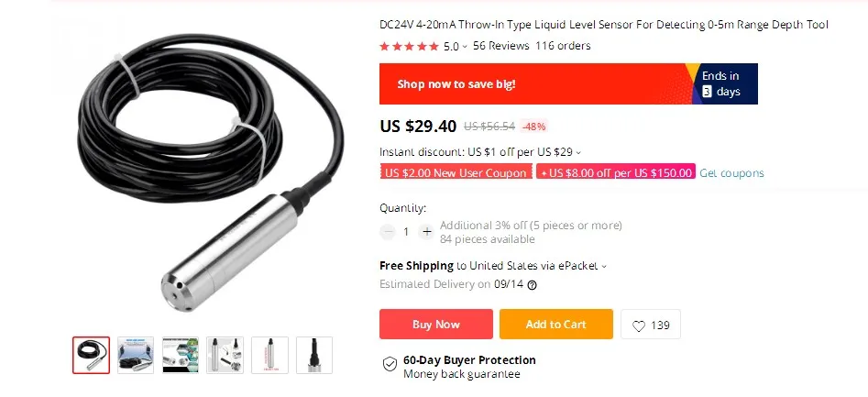Decrease quantity with the minus button
Image resolution: width=868 pixels, height=397 pixels.
pyautogui.click(x=388, y=232)
